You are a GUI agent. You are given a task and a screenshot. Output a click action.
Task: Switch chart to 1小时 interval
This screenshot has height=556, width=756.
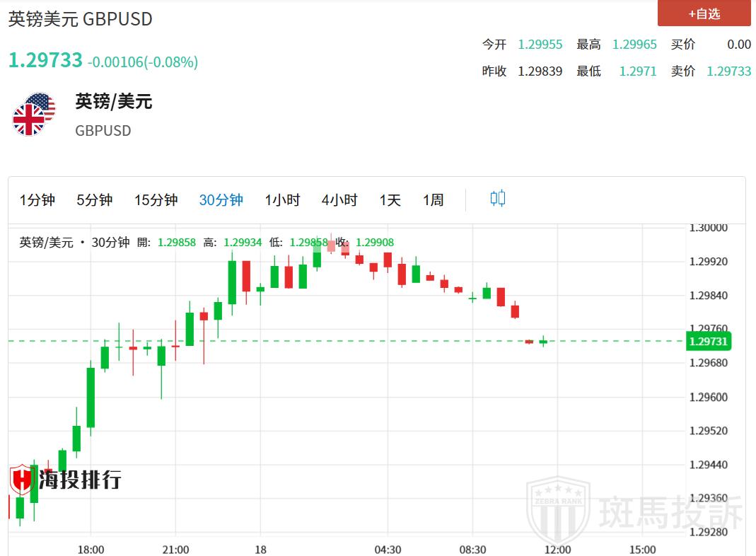click(282, 200)
